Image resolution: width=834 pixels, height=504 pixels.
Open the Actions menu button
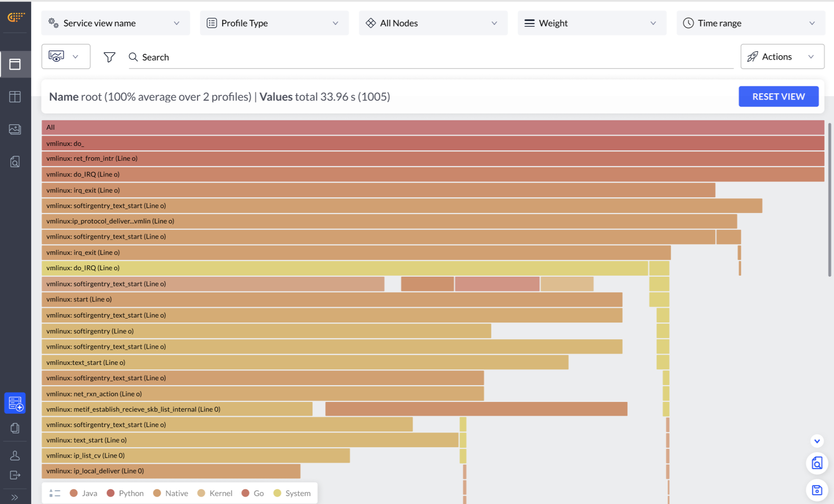point(782,56)
